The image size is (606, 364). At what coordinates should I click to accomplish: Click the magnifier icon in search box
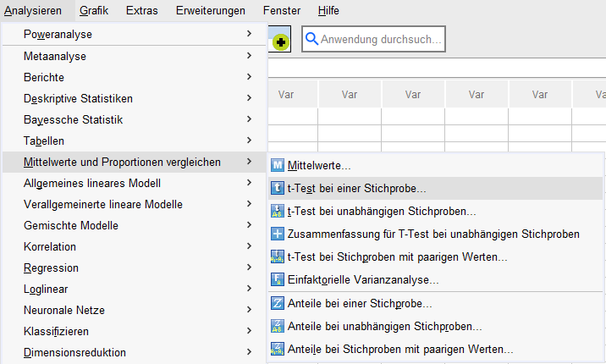click(x=311, y=39)
